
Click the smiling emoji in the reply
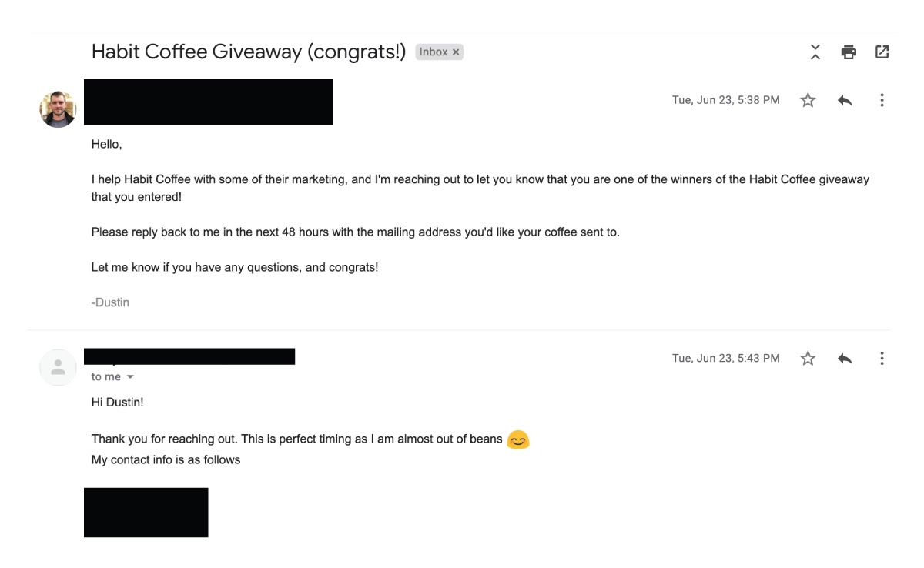[x=518, y=439]
